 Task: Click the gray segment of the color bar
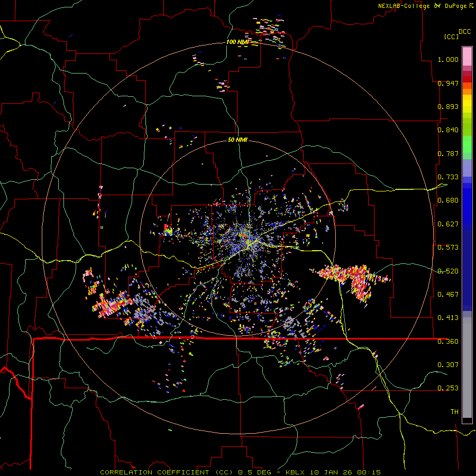click(467, 368)
